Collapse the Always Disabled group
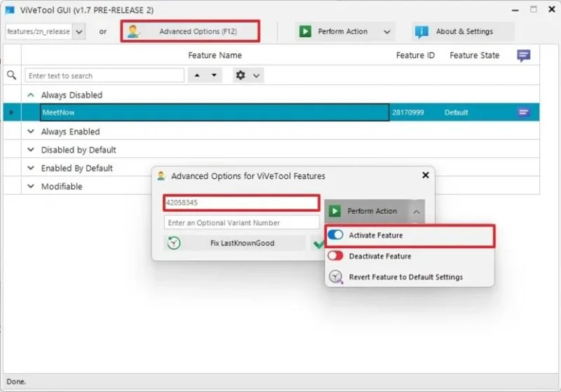This screenshot has width=561, height=392. [31, 95]
